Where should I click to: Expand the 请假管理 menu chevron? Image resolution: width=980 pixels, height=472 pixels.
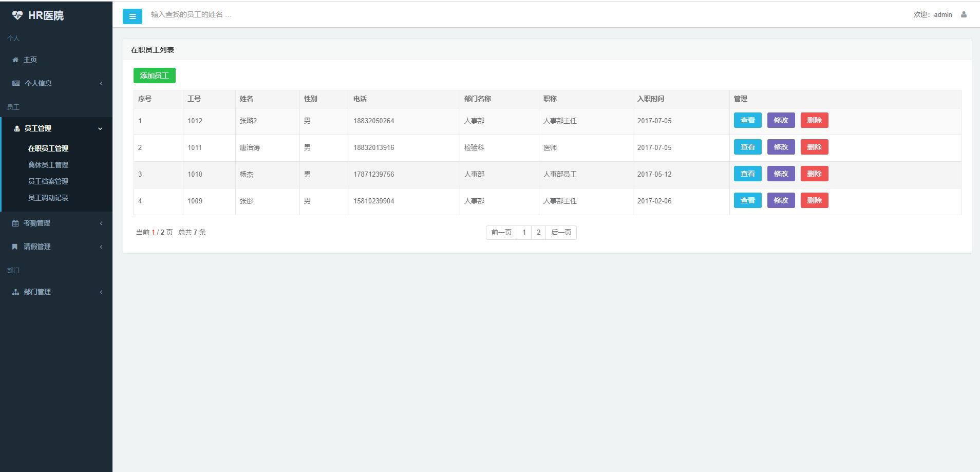click(x=101, y=247)
